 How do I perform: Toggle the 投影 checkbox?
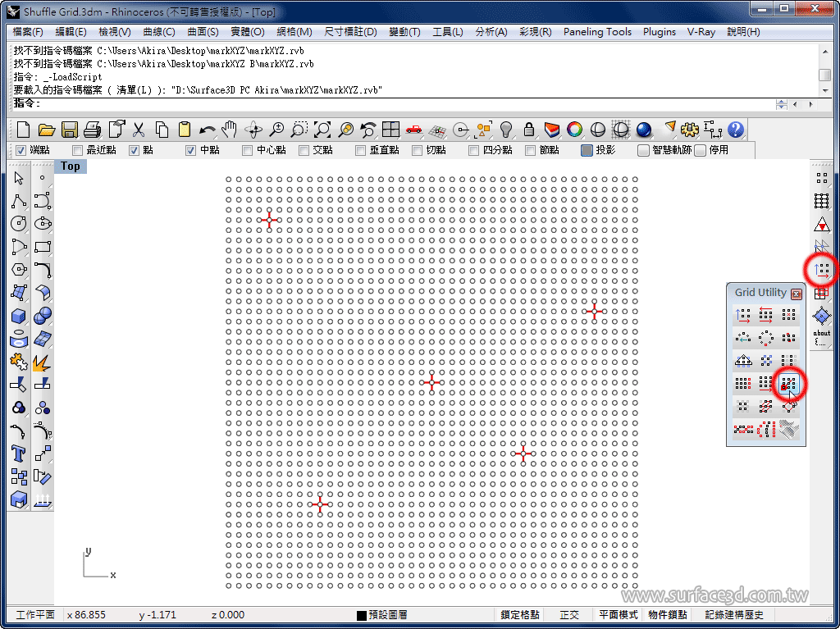point(587,151)
